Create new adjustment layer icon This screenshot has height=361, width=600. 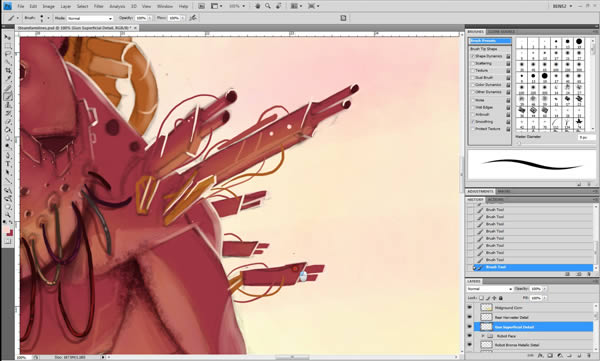tap(560, 356)
